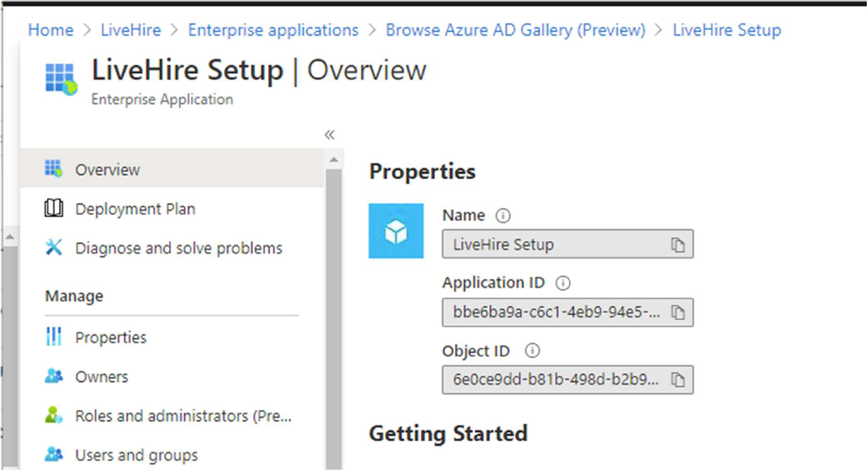Copy the Application ID to clipboard

(x=677, y=313)
